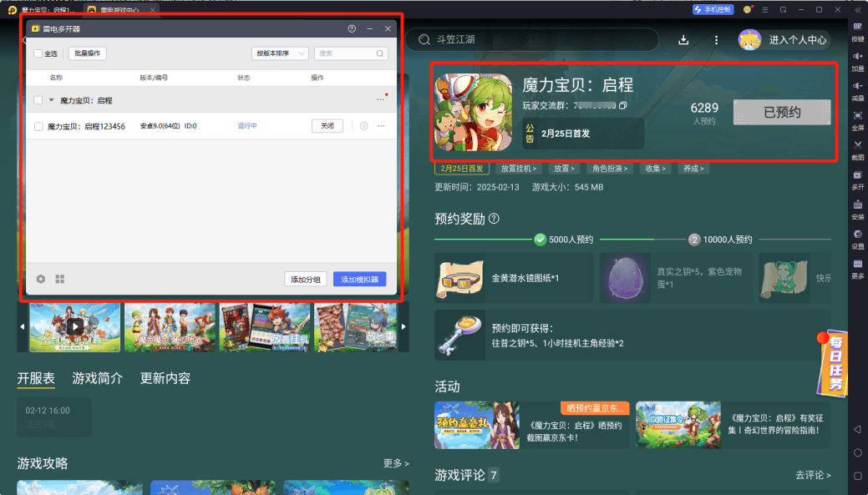Switch to the 更新内容 tab

(165, 378)
